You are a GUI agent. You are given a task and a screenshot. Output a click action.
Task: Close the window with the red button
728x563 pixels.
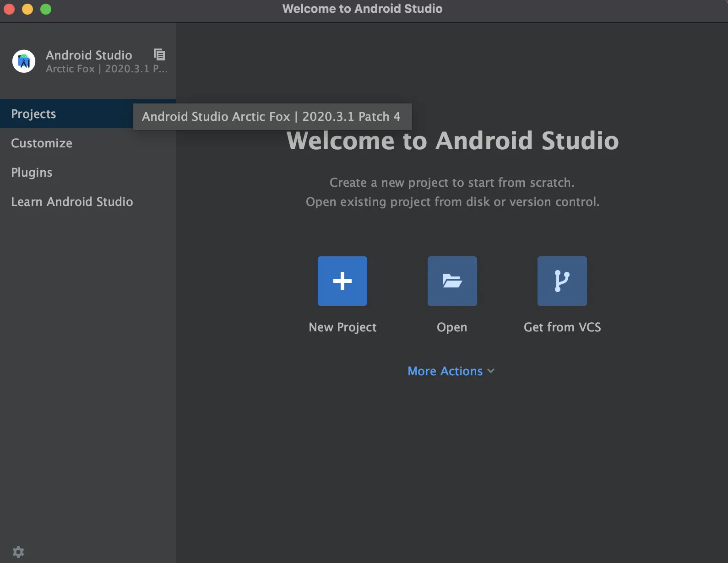(9, 9)
